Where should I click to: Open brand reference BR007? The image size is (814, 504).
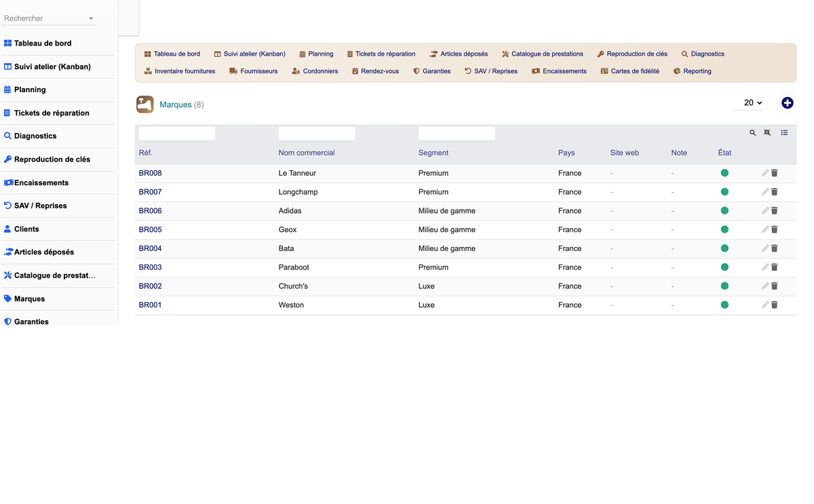click(151, 192)
